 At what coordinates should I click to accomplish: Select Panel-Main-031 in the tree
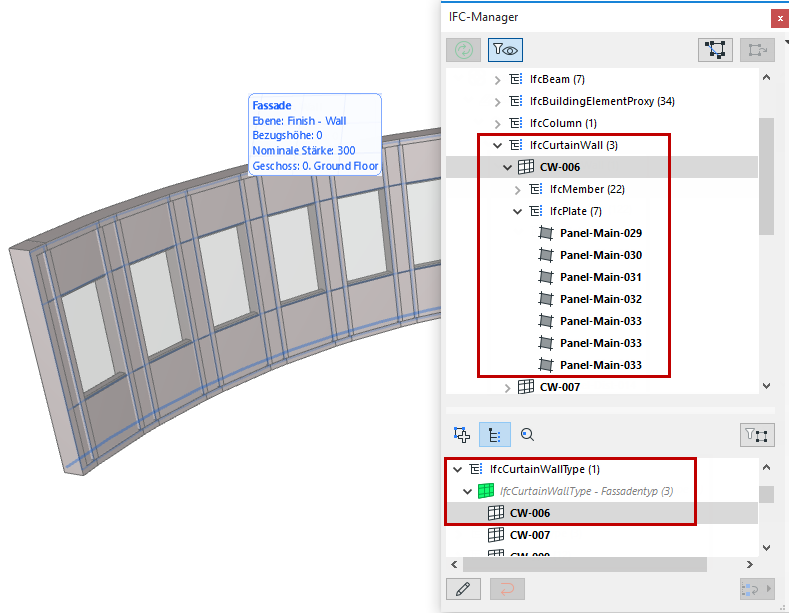tap(601, 277)
